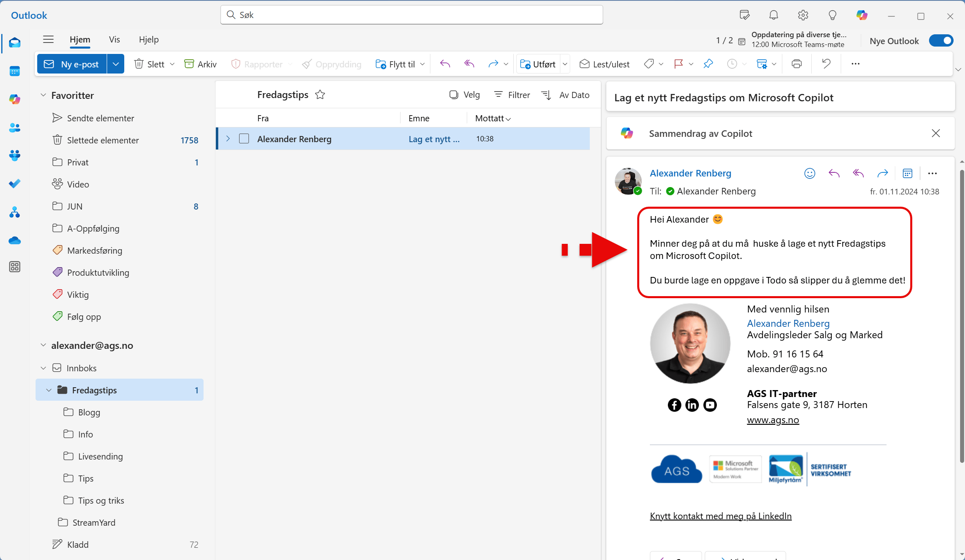965x560 pixels.
Task: Open the People app in sidebar
Action: [15, 127]
